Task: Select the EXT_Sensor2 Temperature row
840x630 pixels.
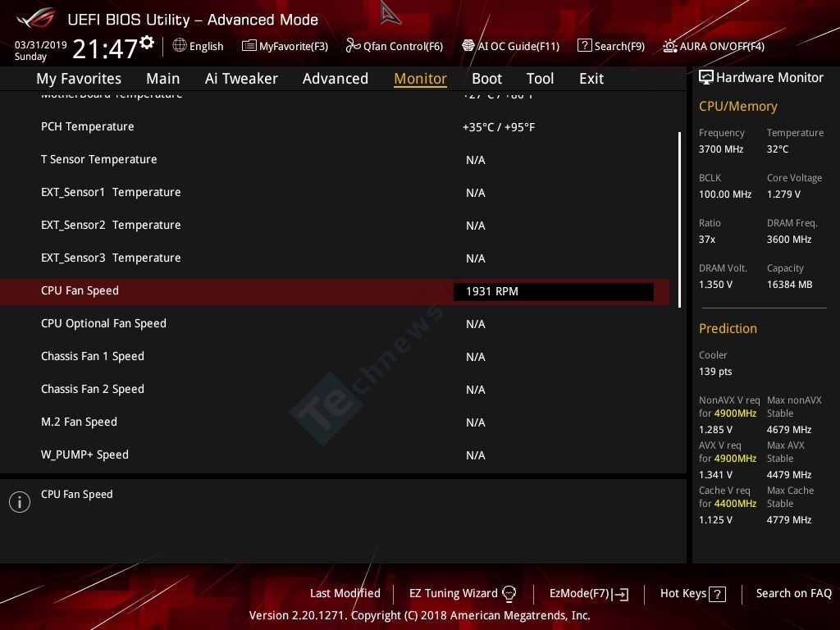Action: pos(335,225)
